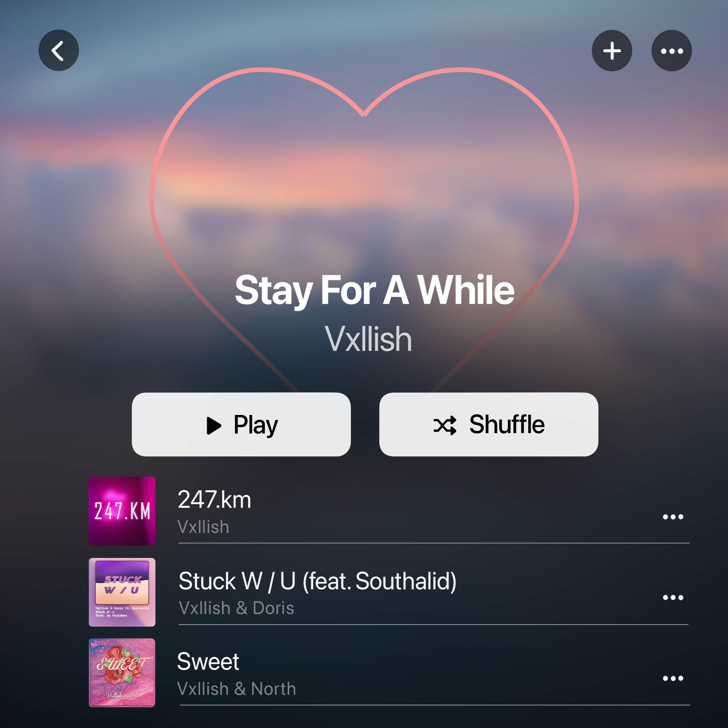Play the 247.km track title
This screenshot has width=728, height=728.
214,500
